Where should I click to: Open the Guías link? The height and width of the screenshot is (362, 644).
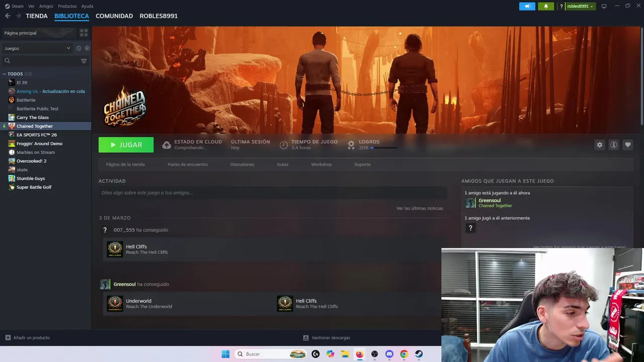pyautogui.click(x=283, y=164)
